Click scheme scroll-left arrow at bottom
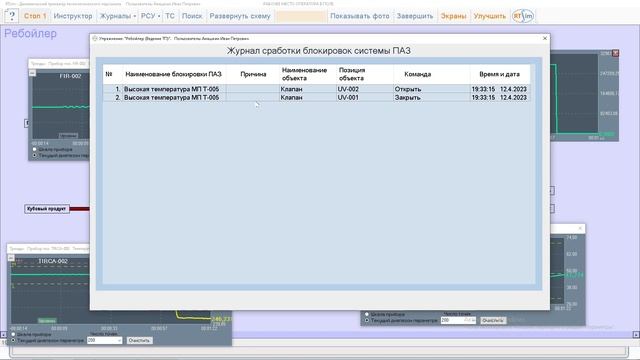This screenshot has height=360, width=640. pos(3,335)
